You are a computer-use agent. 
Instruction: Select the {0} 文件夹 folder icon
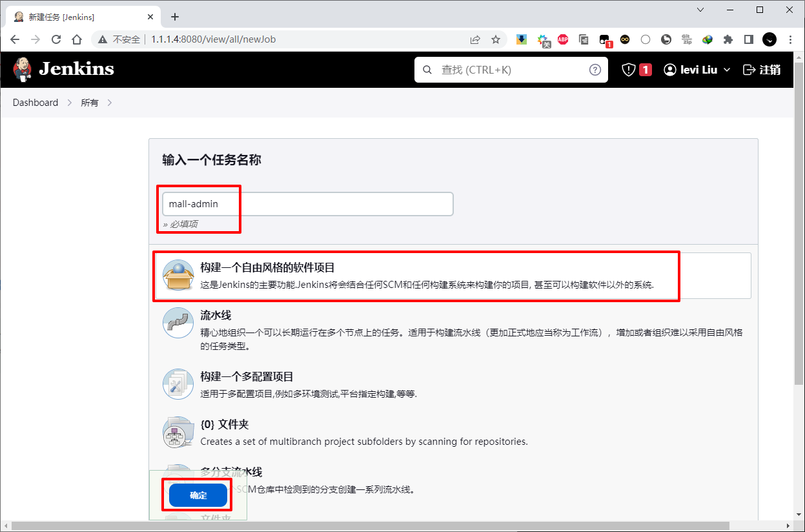coord(178,433)
